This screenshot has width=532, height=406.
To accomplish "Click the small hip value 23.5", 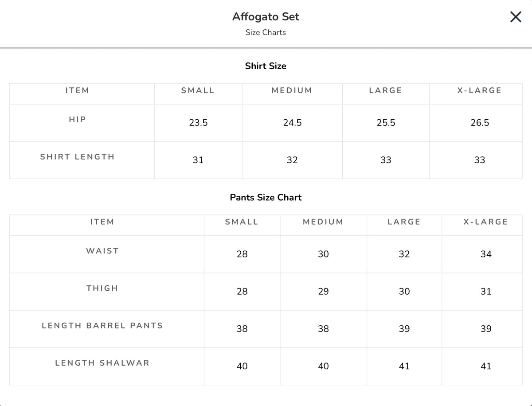I will click(x=198, y=123).
